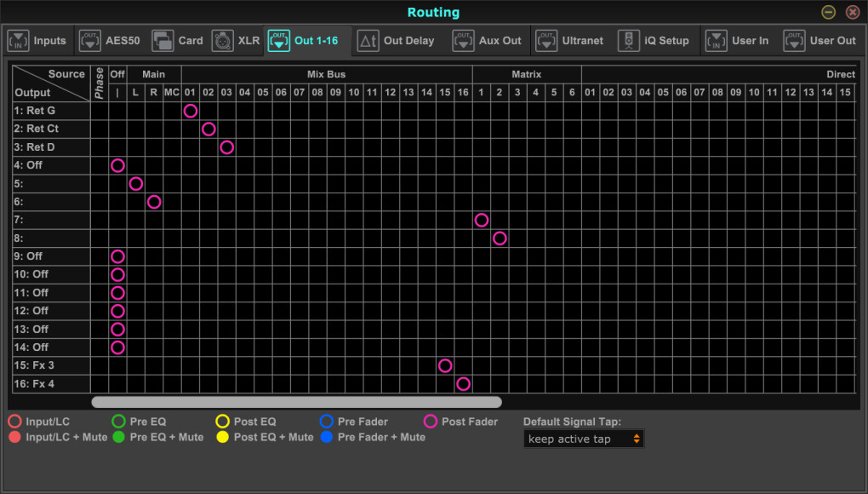This screenshot has height=494, width=868.
Task: Click the '1: Ret G' output row label
Action: [51, 111]
